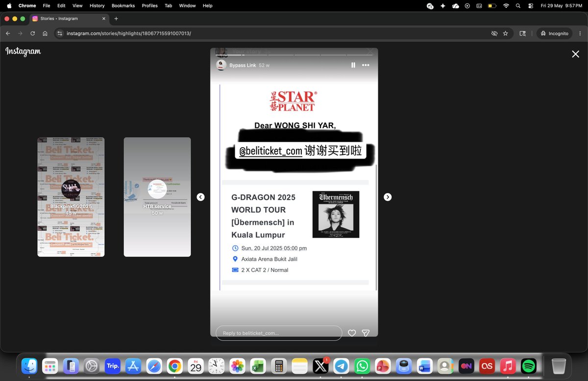Open Photos from the Dock

(x=238, y=366)
